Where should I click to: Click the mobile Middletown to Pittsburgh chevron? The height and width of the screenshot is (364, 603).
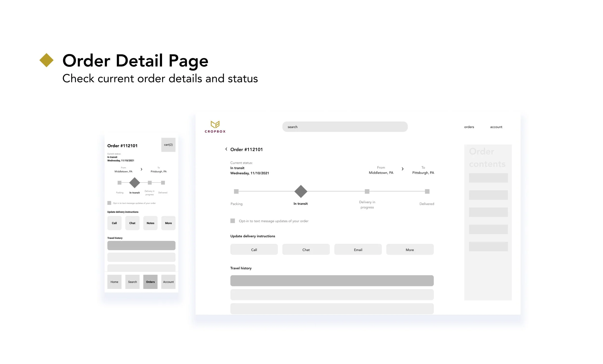[x=141, y=169]
